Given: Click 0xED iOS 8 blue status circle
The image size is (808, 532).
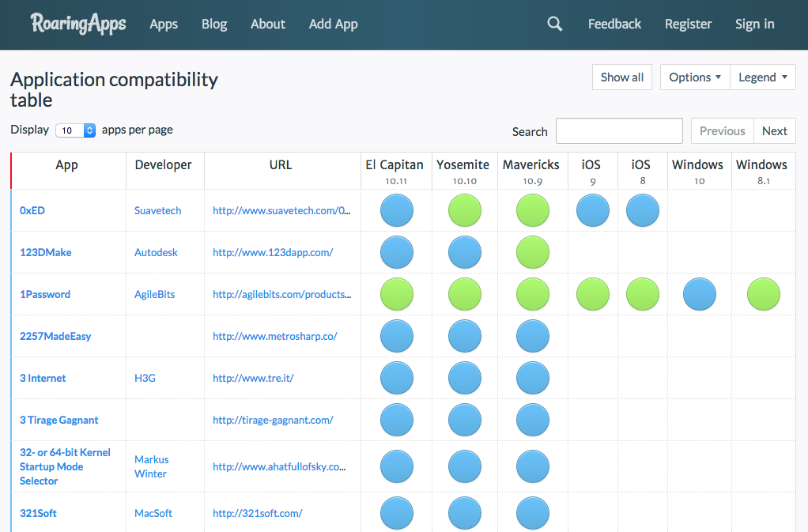Looking at the screenshot, I should 643,210.
